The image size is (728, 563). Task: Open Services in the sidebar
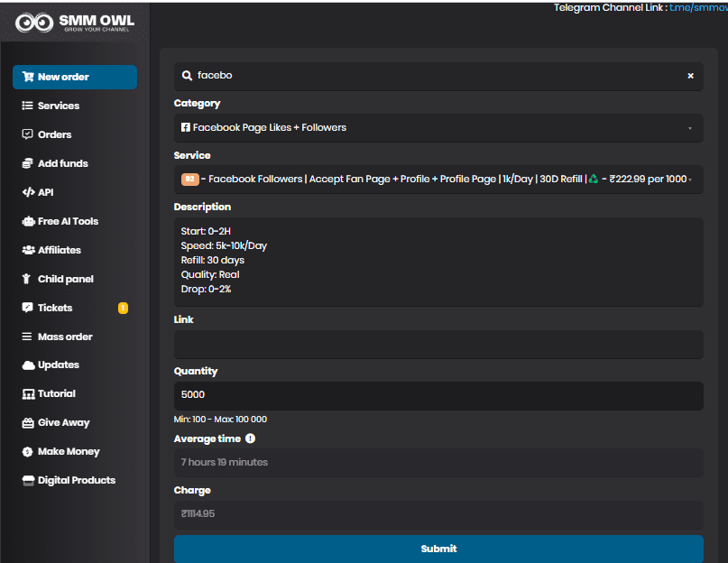58,106
